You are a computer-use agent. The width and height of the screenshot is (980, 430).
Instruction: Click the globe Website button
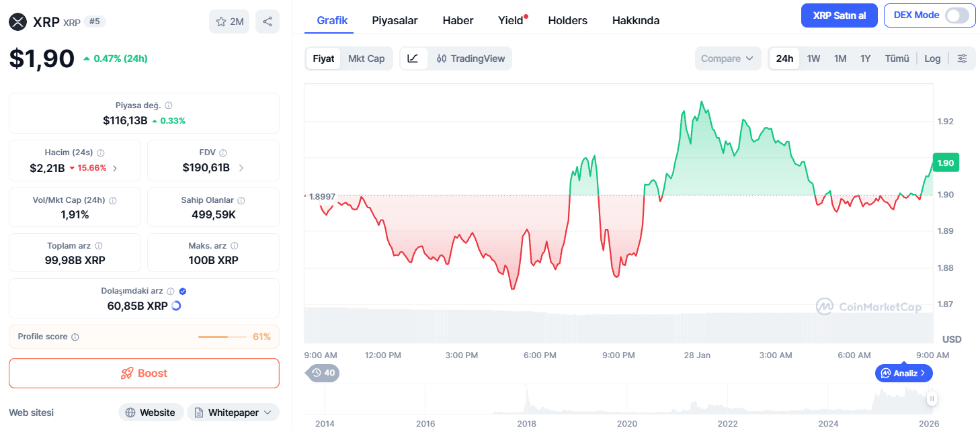click(151, 413)
